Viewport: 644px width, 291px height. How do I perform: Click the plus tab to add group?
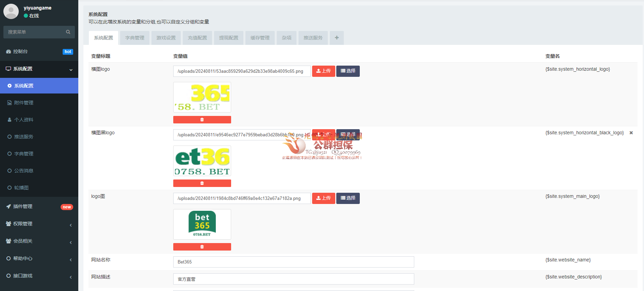(x=337, y=38)
